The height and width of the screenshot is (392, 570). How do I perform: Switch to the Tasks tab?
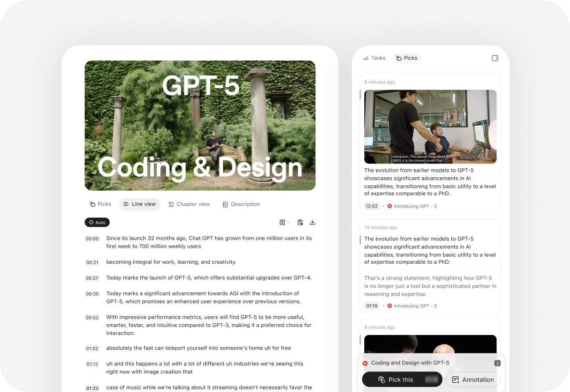click(374, 58)
